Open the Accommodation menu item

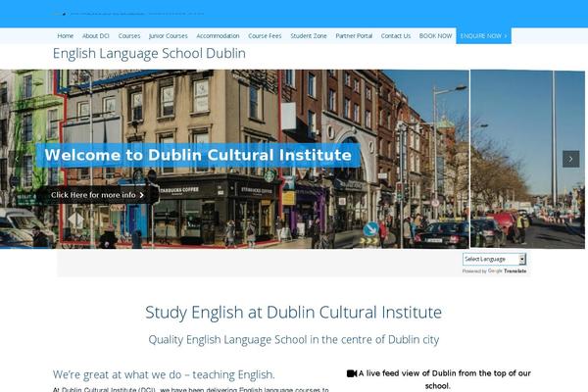coord(218,36)
